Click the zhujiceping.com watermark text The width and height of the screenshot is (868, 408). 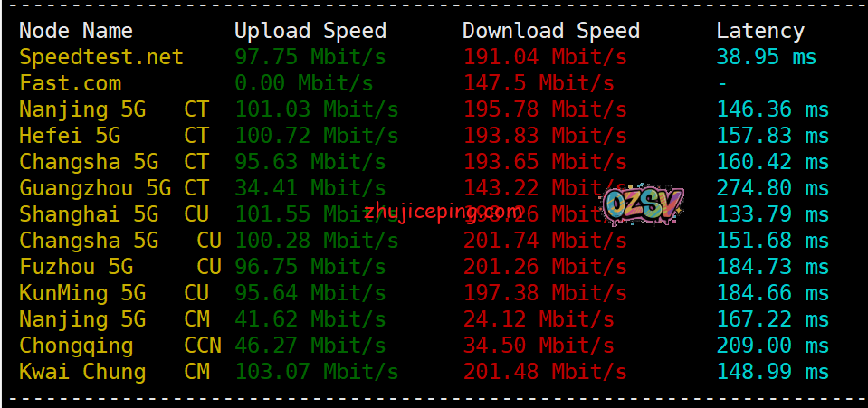click(444, 212)
